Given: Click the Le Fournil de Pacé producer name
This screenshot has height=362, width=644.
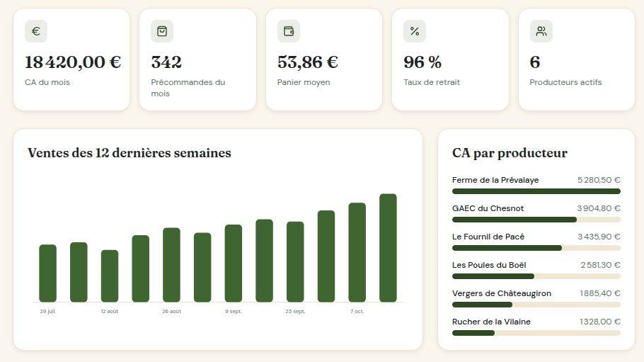Looking at the screenshot, I should (x=488, y=237).
